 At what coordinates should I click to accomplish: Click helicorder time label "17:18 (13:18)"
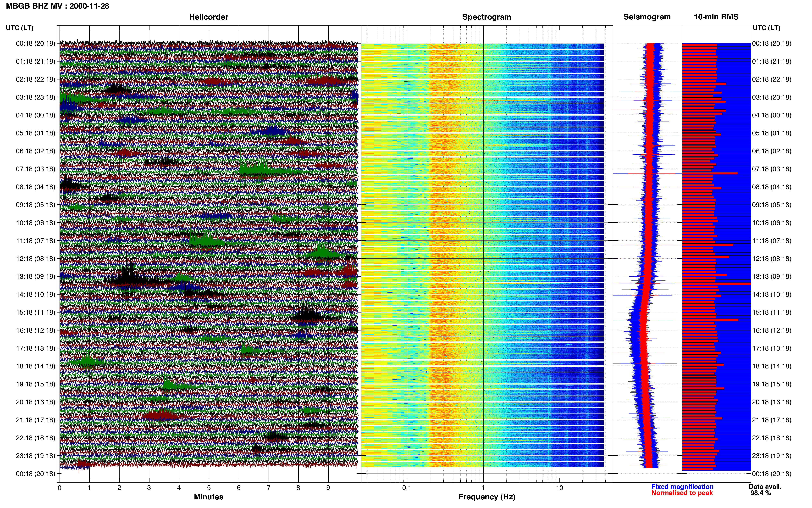point(35,348)
